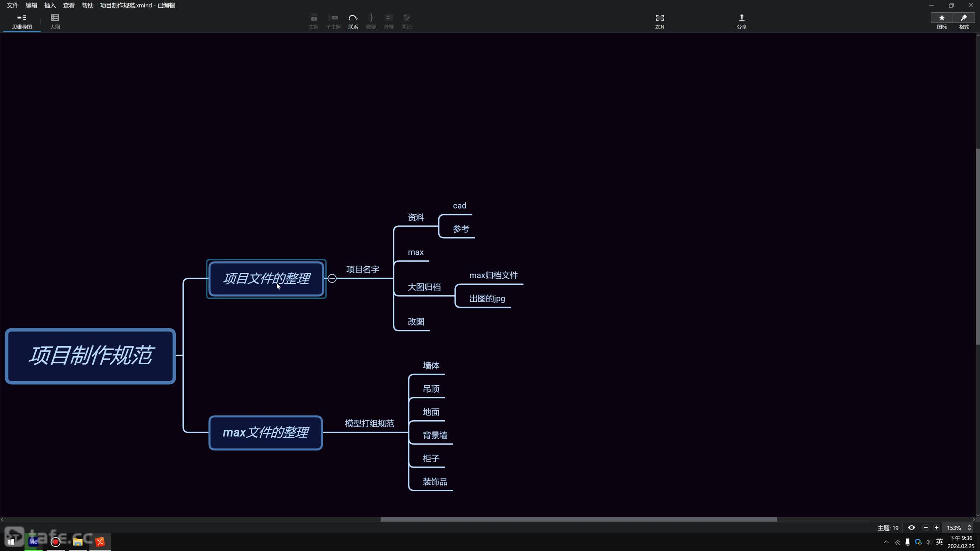Show hidden system tray icons
980x551 pixels.
886,542
